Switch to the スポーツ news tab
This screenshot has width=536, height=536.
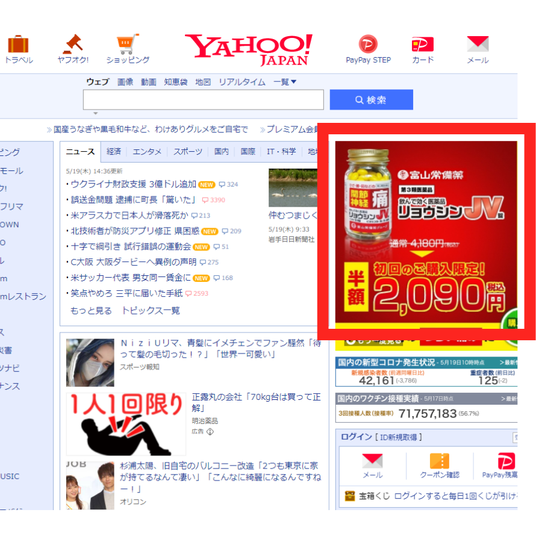click(x=188, y=151)
